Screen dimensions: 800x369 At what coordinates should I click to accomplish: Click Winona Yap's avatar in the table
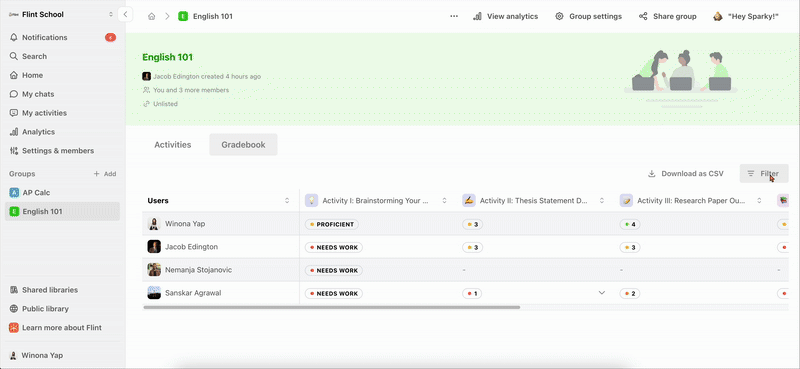(x=154, y=224)
